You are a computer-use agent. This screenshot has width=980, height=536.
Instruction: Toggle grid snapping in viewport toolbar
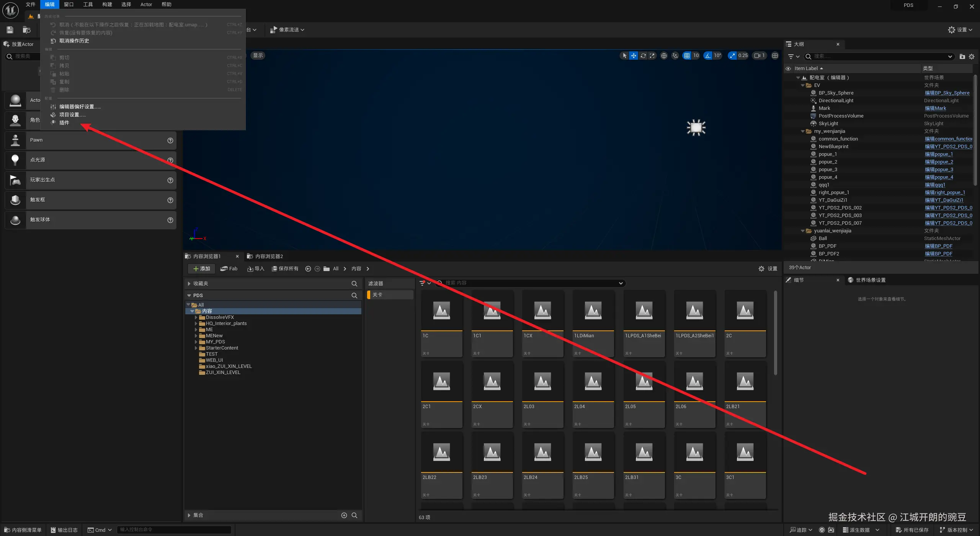(x=687, y=56)
